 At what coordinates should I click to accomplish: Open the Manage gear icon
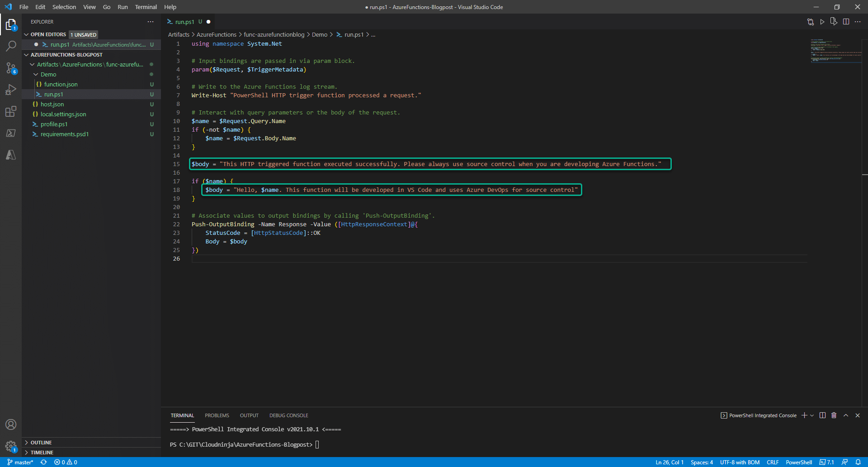tap(11, 446)
